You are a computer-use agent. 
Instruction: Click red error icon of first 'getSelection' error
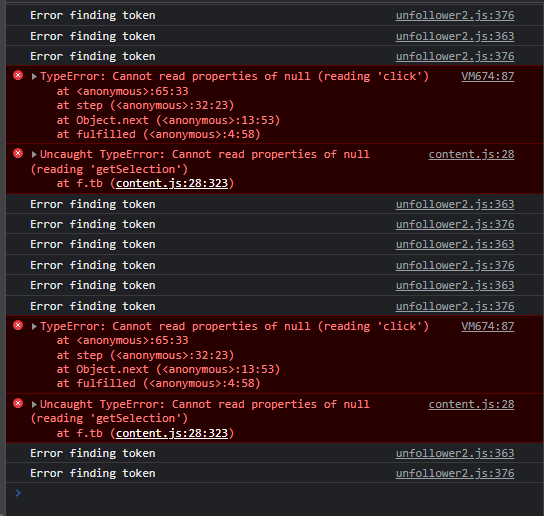(x=18, y=153)
